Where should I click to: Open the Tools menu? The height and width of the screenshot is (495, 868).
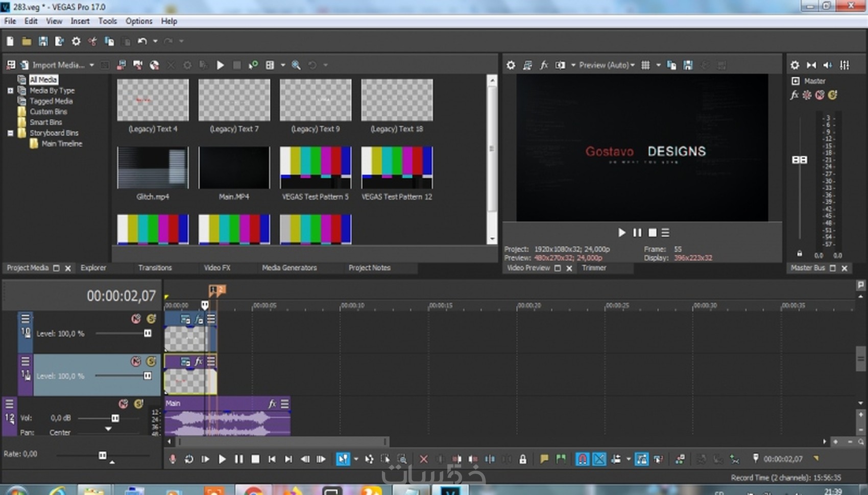[107, 21]
